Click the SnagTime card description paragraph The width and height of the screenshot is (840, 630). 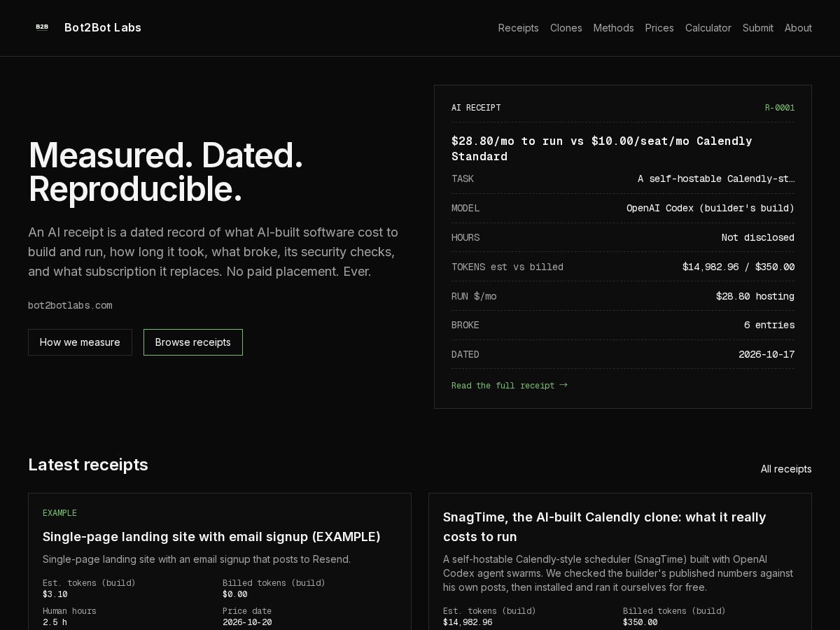[x=618, y=573]
